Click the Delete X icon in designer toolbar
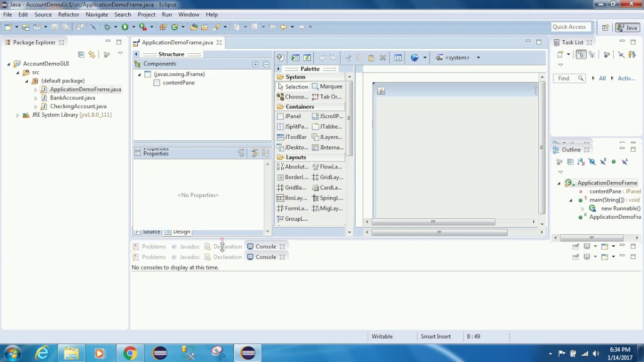Screen dimensions: 644x362 382,57
